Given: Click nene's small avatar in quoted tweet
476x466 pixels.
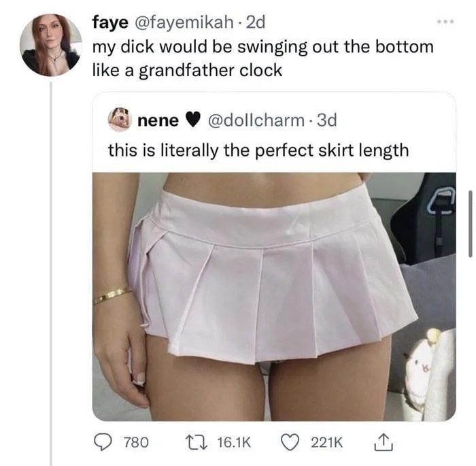Looking at the screenshot, I should (120, 120).
